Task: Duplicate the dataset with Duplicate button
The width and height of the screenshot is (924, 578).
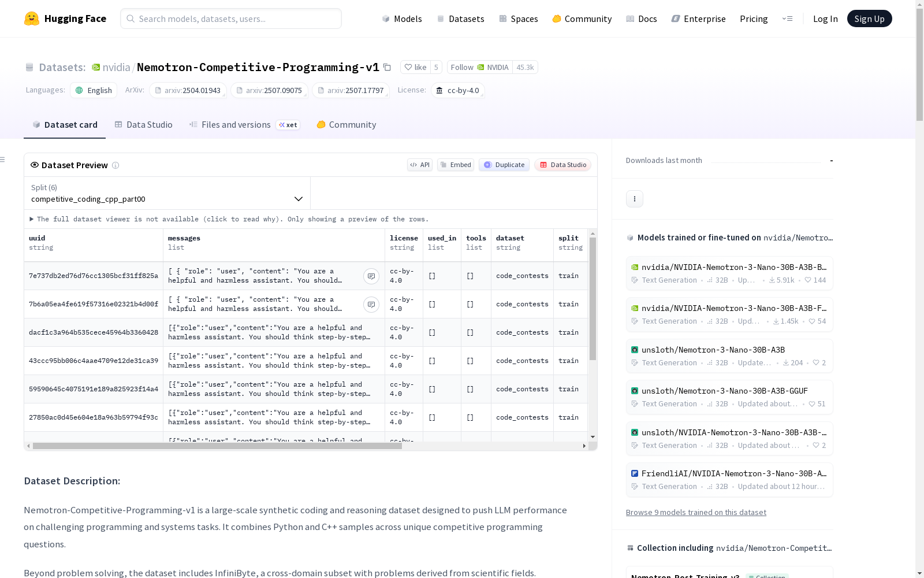Action: (504, 165)
